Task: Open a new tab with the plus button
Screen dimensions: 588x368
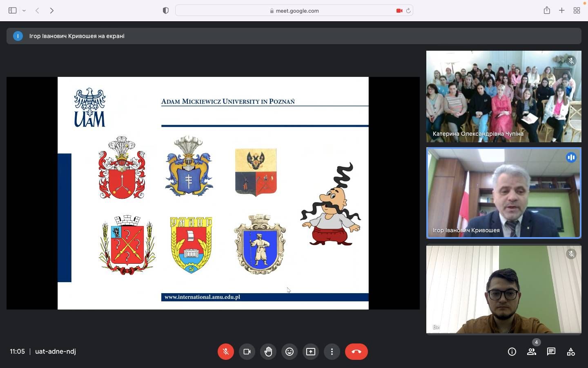Action: (x=562, y=11)
